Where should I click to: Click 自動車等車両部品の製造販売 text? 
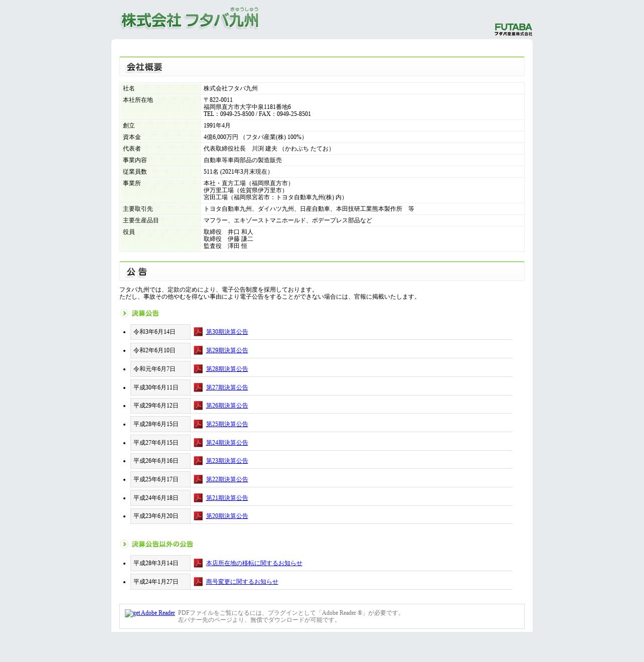click(x=243, y=160)
